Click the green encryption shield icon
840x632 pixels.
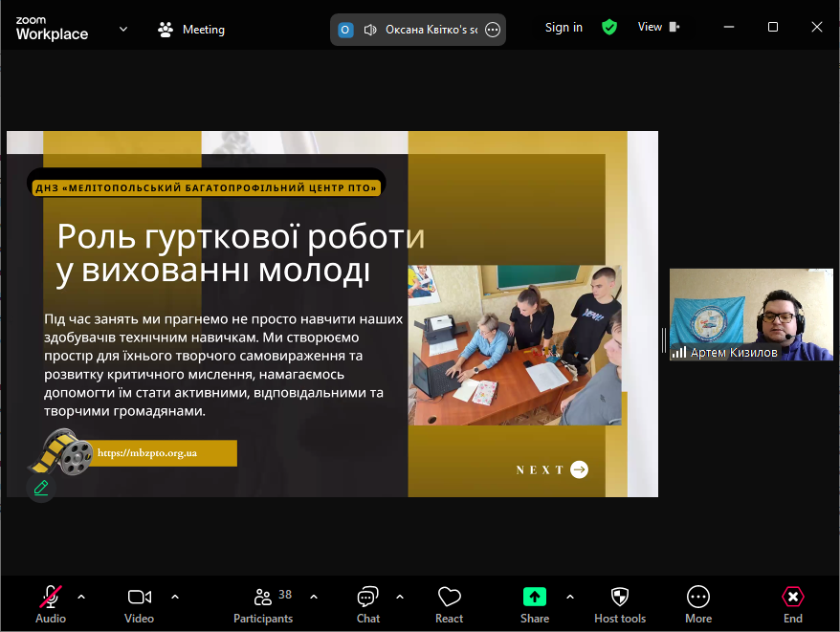click(x=609, y=28)
